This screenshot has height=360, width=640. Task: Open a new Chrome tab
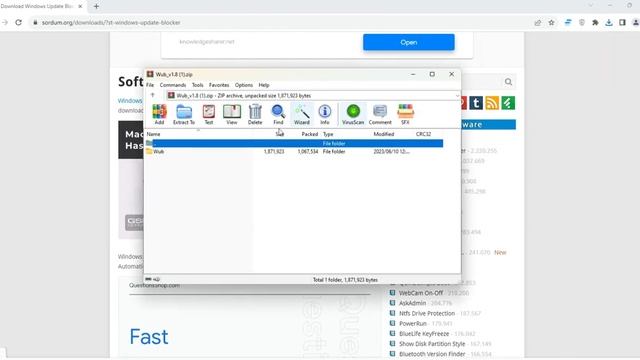[x=96, y=6]
